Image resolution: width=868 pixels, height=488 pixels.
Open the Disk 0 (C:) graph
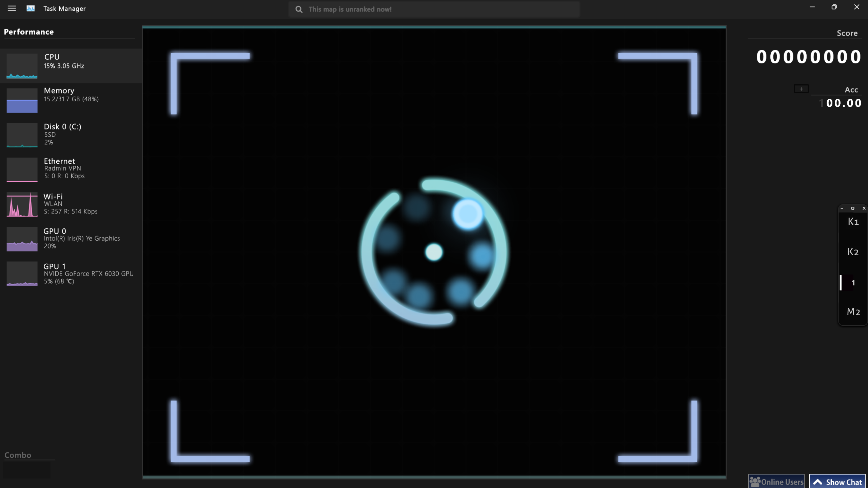pyautogui.click(x=22, y=135)
